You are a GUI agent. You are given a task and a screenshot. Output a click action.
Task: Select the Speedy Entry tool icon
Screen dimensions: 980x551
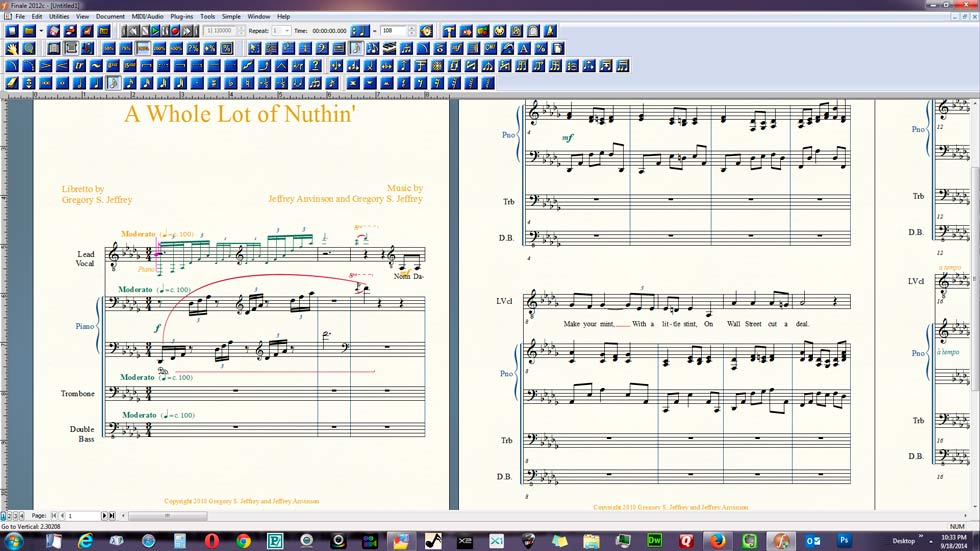372,48
